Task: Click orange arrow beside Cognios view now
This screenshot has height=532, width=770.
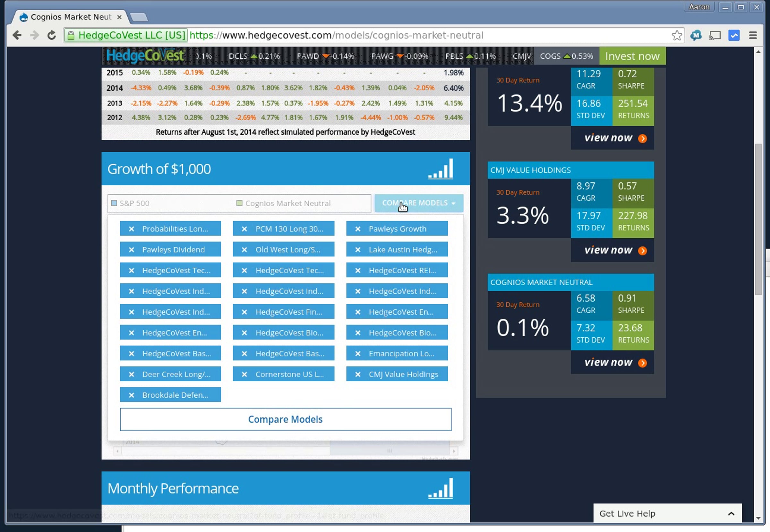Action: click(x=642, y=363)
